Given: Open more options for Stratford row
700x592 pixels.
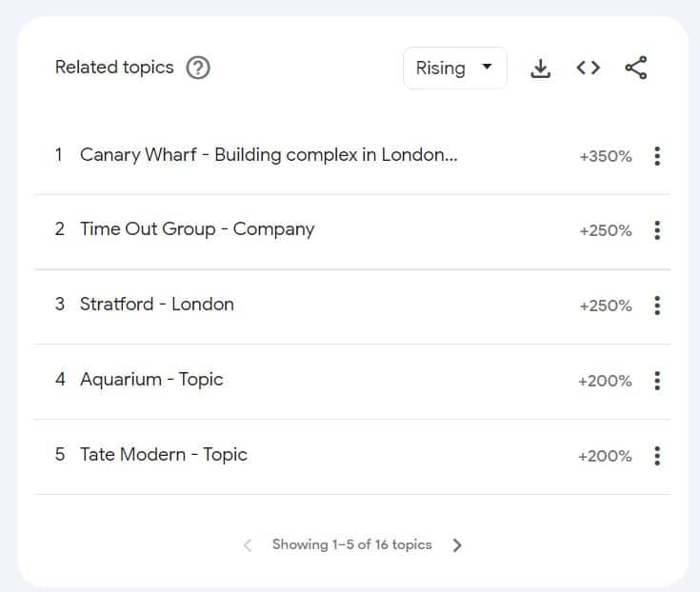Looking at the screenshot, I should pyautogui.click(x=657, y=306).
